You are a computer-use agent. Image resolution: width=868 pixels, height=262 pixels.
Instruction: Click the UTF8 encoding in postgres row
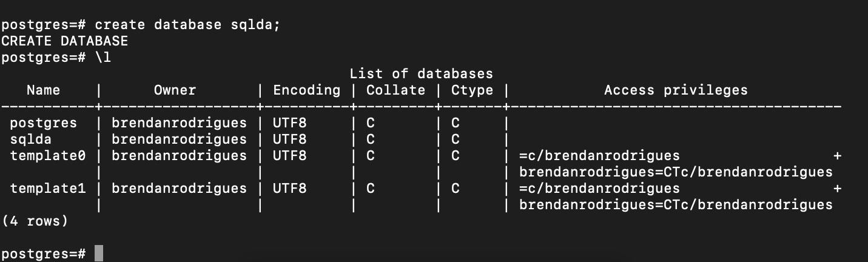(x=289, y=123)
